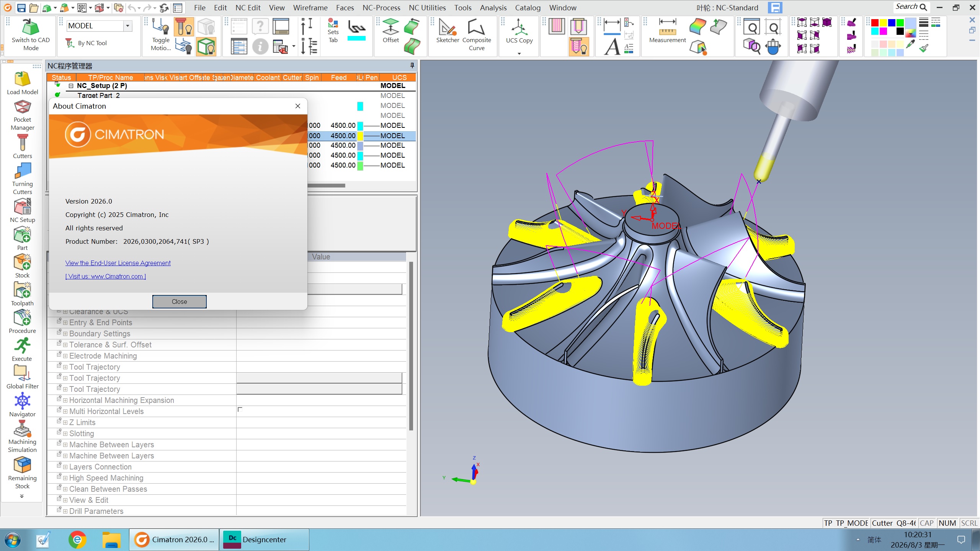Viewport: 980px width, 551px height.
Task: Pick the blue color swatch
Action: click(892, 23)
